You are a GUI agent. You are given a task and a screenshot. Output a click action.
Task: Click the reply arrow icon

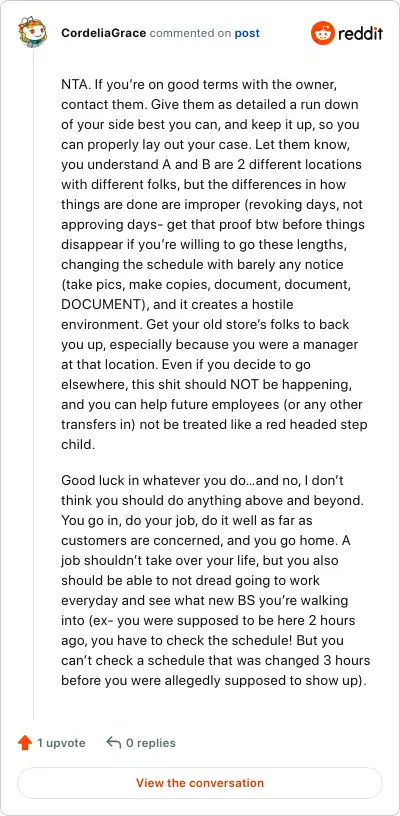(113, 742)
